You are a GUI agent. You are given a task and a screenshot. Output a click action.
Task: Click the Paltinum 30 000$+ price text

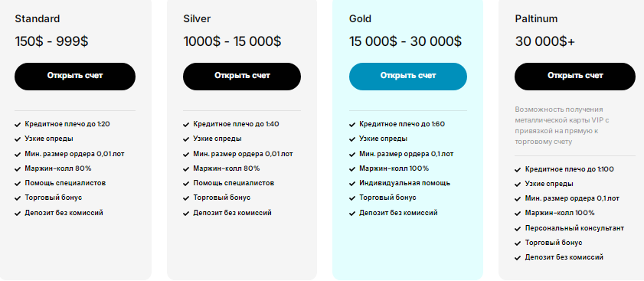[x=545, y=41]
